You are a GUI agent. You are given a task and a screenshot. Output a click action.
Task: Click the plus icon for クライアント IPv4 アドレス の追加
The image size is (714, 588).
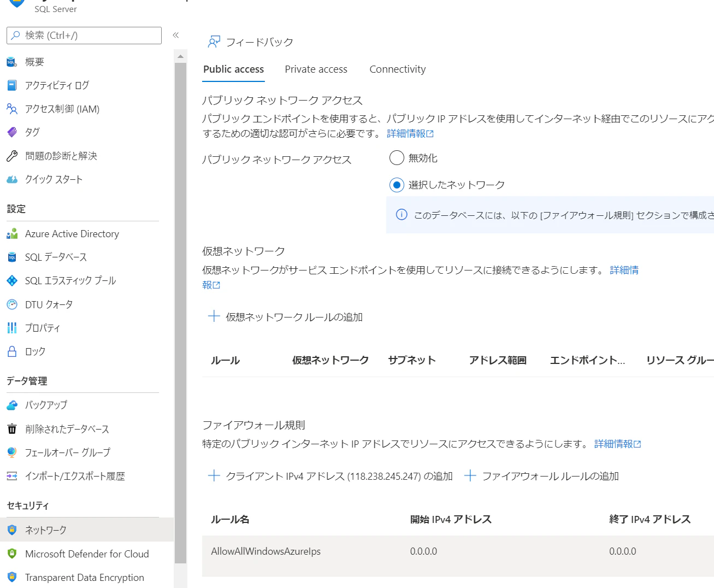pyautogui.click(x=214, y=476)
